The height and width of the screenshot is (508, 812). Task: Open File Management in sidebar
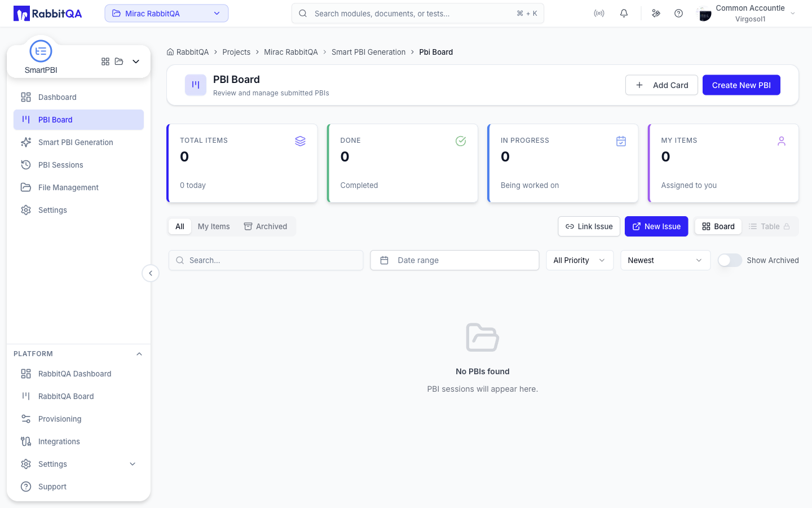78,187
